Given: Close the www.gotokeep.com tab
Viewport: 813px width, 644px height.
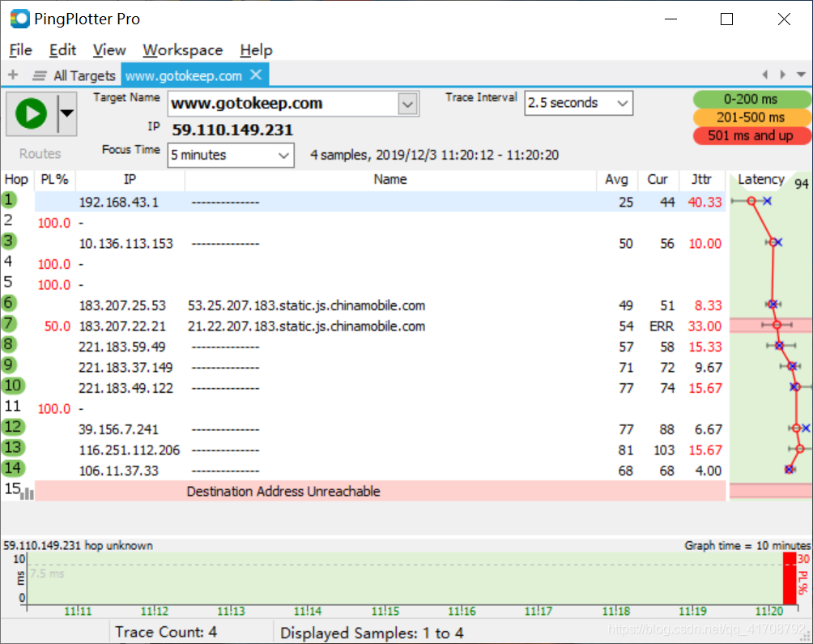Looking at the screenshot, I should (256, 75).
